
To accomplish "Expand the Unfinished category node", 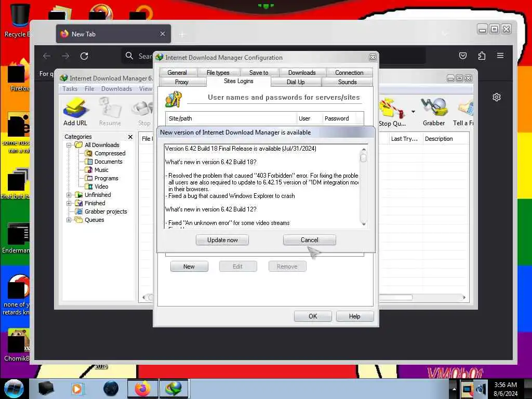I will point(69,195).
